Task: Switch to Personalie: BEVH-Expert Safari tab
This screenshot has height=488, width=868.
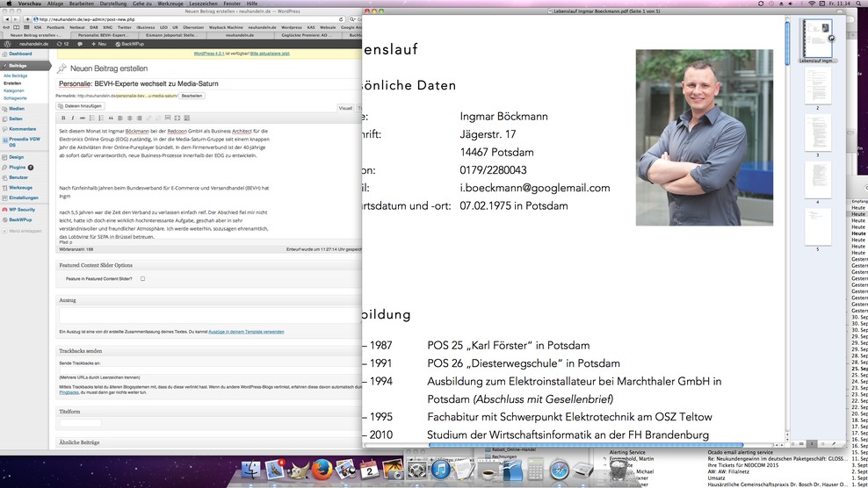Action: point(104,35)
